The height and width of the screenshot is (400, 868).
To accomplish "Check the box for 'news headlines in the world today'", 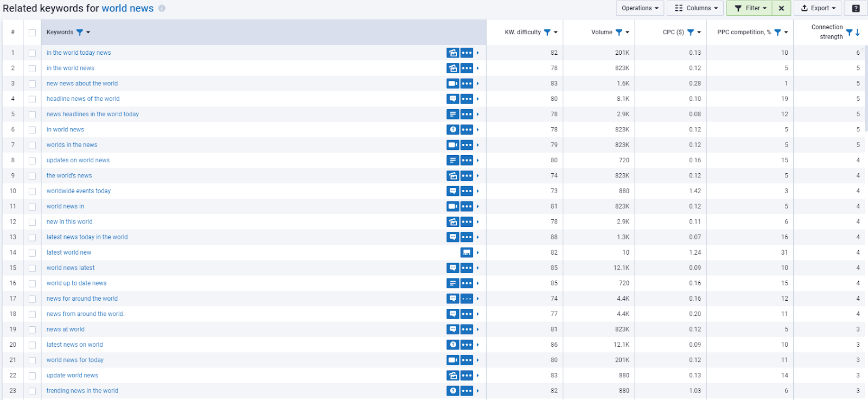I will pyautogui.click(x=33, y=115).
